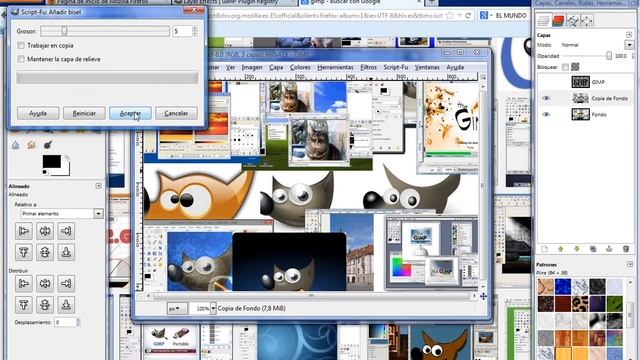
Task: Hide the 'Copia de Fondo' layer eye
Action: click(x=546, y=98)
